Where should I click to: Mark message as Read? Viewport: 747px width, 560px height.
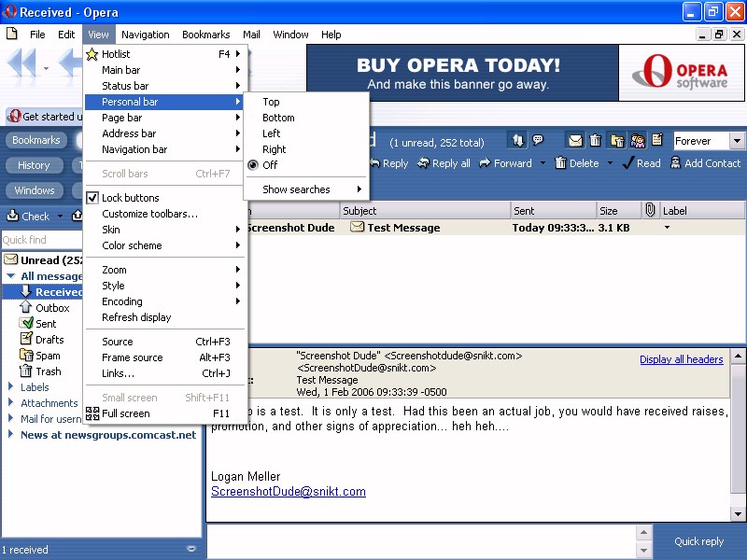point(641,163)
